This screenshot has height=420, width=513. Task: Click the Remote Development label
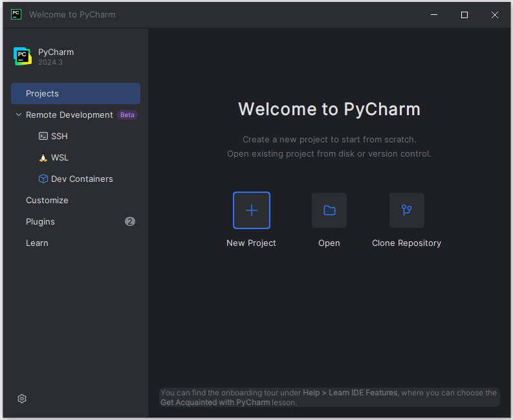tap(69, 115)
